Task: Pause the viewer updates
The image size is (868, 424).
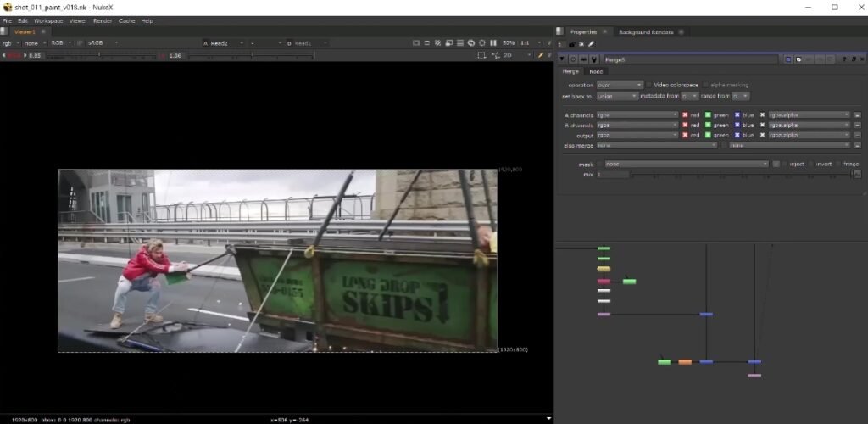Action: (x=493, y=42)
